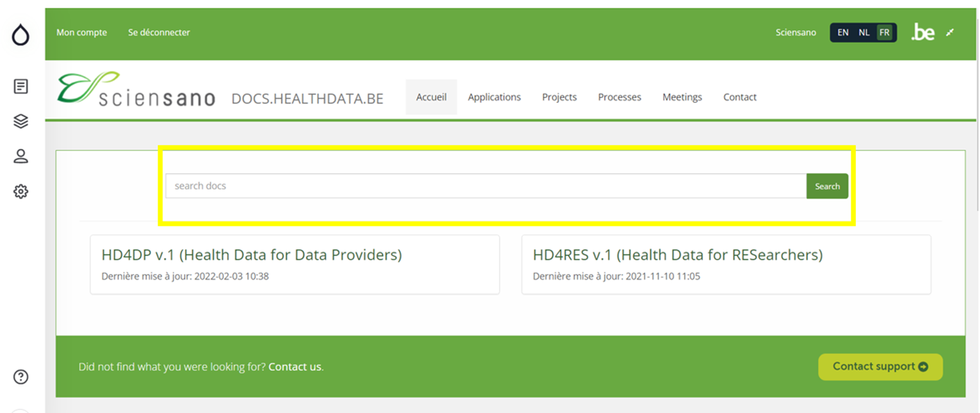Viewport: 980px width, 413px height.
Task: Open the stacked layers sidebar icon
Action: coord(21,121)
